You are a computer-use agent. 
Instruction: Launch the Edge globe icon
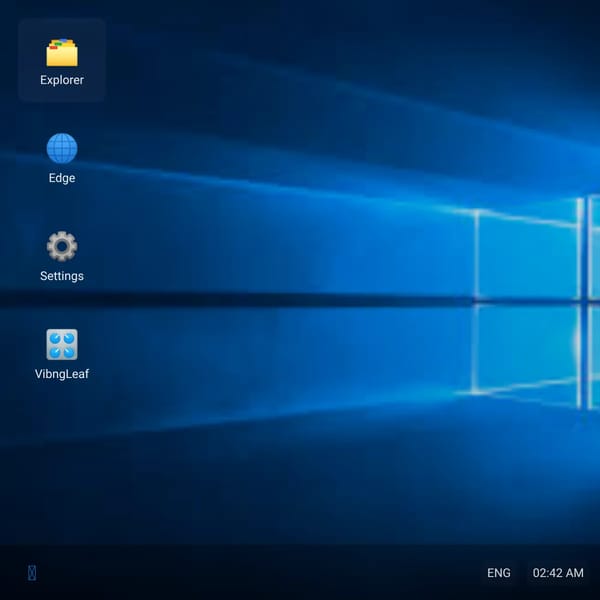(x=62, y=148)
